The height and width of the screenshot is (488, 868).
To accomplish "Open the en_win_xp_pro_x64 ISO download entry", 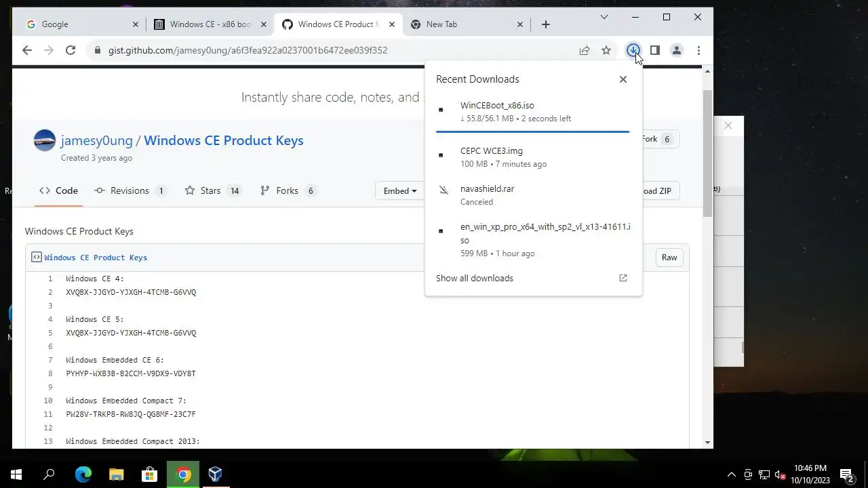I will (x=533, y=239).
